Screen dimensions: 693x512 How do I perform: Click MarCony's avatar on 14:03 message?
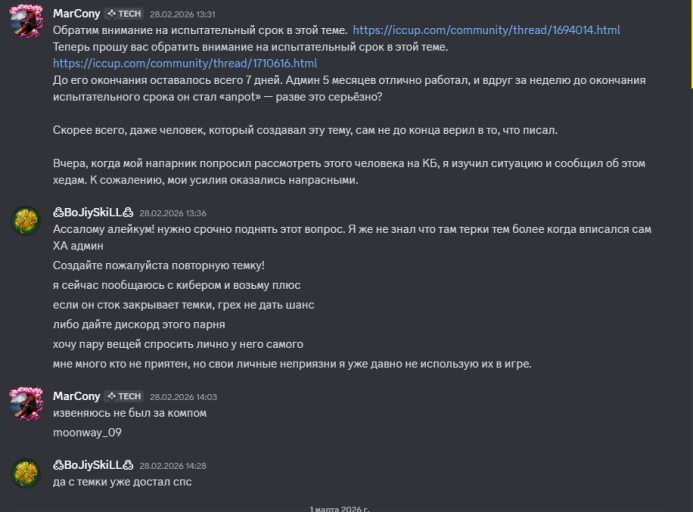[x=26, y=403]
